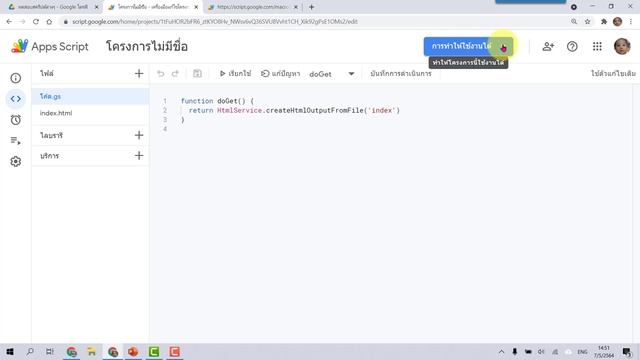Run the selected function

click(235, 73)
